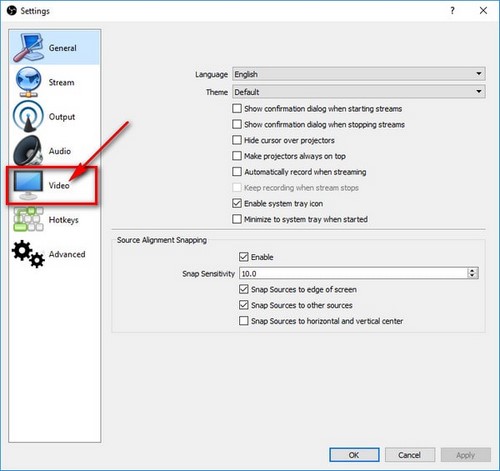
Task: Expand the Language dropdown
Action: tap(359, 74)
